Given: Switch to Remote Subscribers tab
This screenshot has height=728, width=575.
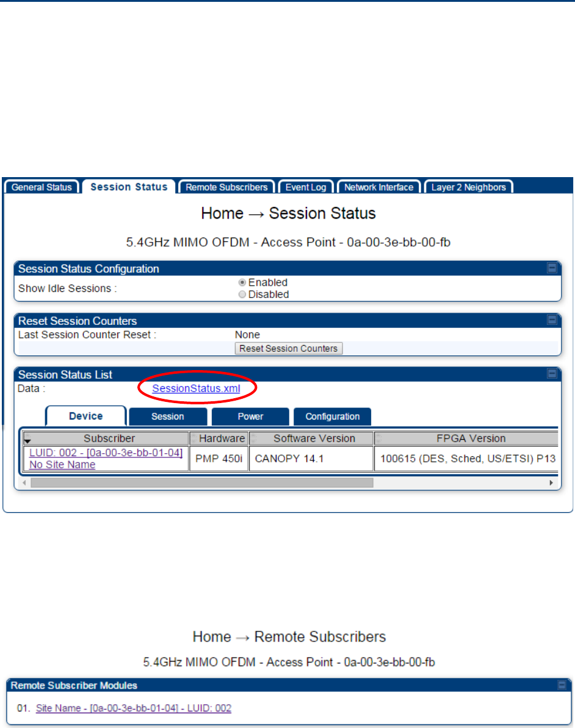Looking at the screenshot, I should coord(226,187).
